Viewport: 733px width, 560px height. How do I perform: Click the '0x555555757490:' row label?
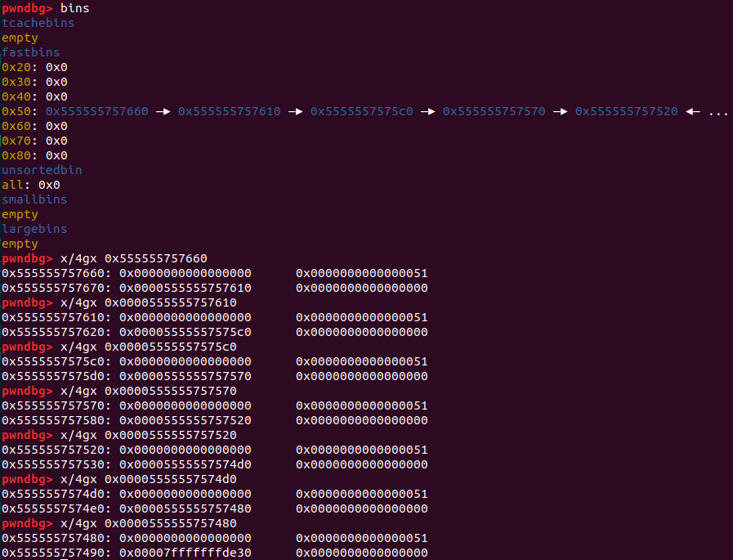click(x=56, y=553)
